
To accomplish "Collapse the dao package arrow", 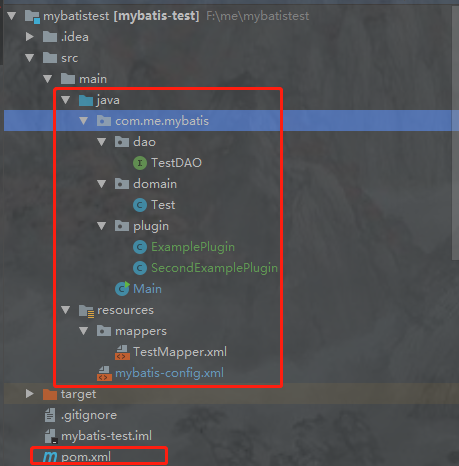I will [101, 142].
